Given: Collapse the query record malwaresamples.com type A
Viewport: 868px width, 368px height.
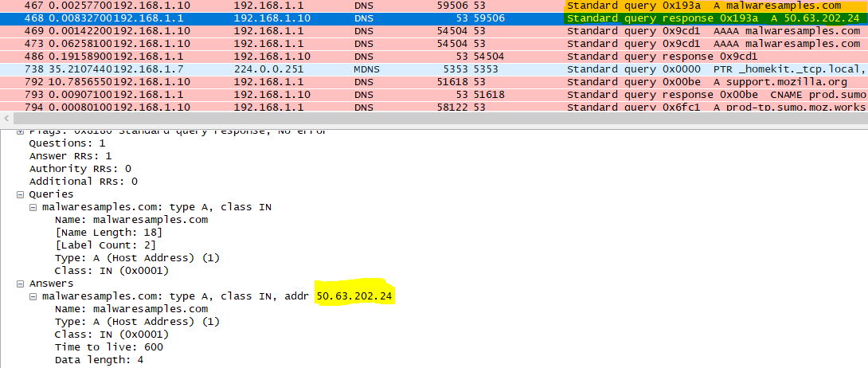Looking at the screenshot, I should (33, 208).
